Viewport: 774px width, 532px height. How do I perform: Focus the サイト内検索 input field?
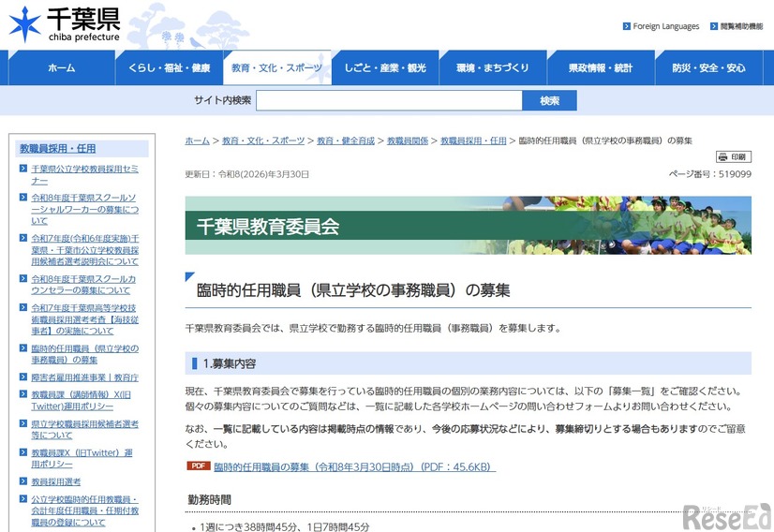click(x=389, y=100)
